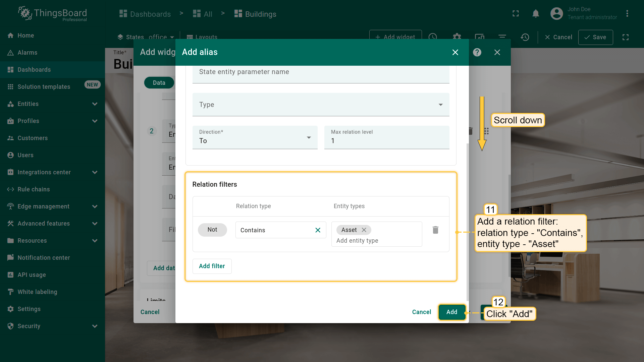The image size is (644, 362).
Task: Toggle the Not negation chip
Action: tap(212, 230)
